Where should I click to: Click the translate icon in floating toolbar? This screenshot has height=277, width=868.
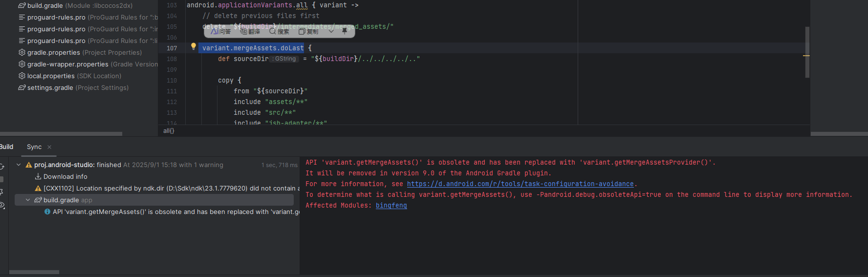(250, 31)
